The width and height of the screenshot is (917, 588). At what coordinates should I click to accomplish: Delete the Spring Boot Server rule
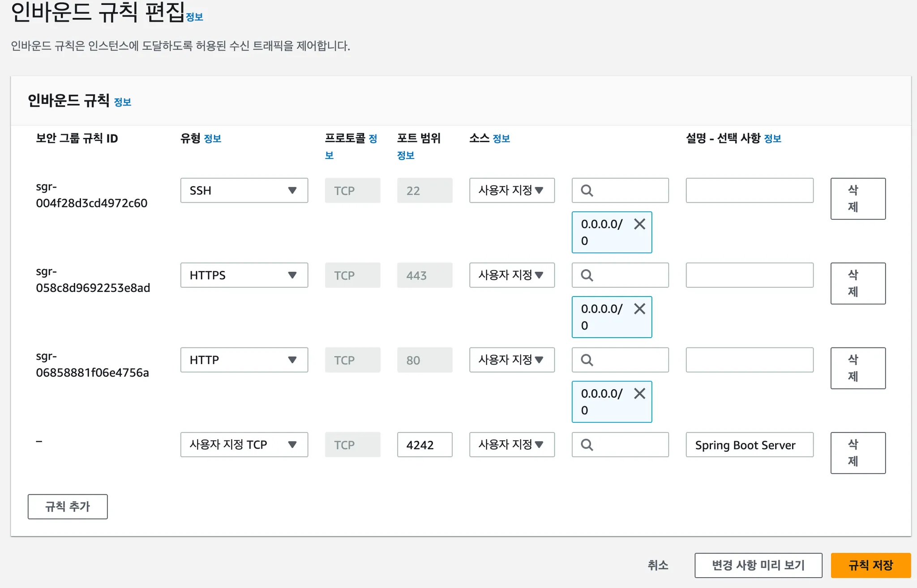(857, 453)
